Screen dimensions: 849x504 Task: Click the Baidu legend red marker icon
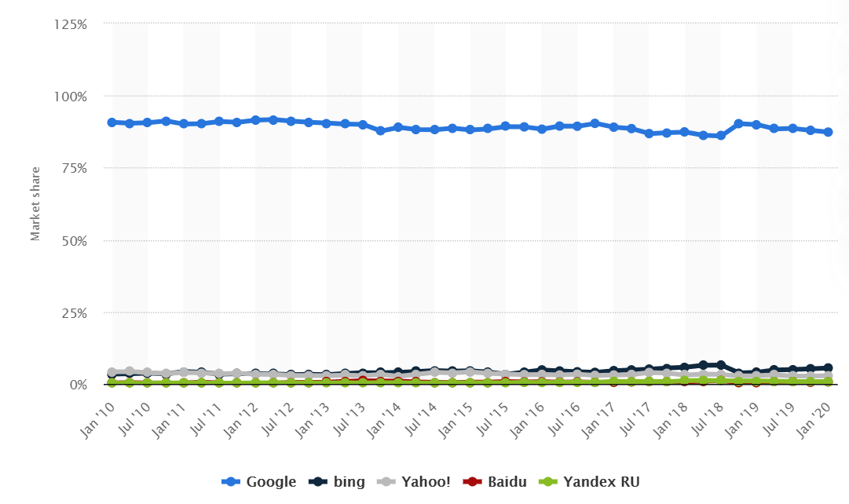click(x=472, y=482)
